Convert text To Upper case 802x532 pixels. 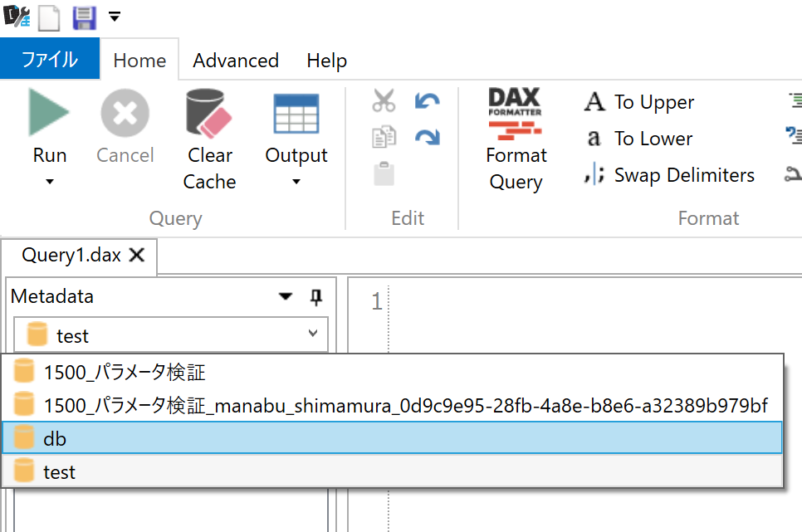click(639, 102)
